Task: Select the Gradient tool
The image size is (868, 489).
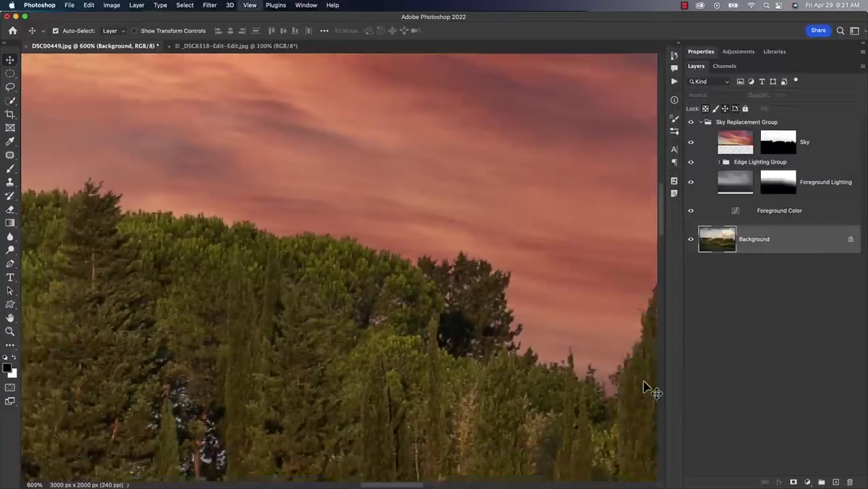Action: tap(10, 223)
